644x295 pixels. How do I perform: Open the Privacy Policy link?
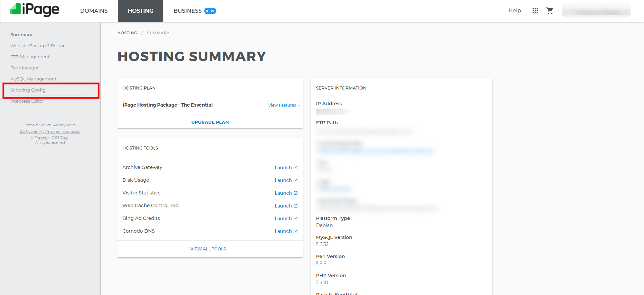pos(65,125)
